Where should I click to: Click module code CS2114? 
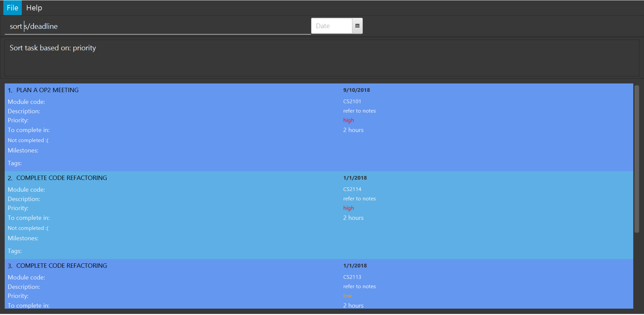352,189
